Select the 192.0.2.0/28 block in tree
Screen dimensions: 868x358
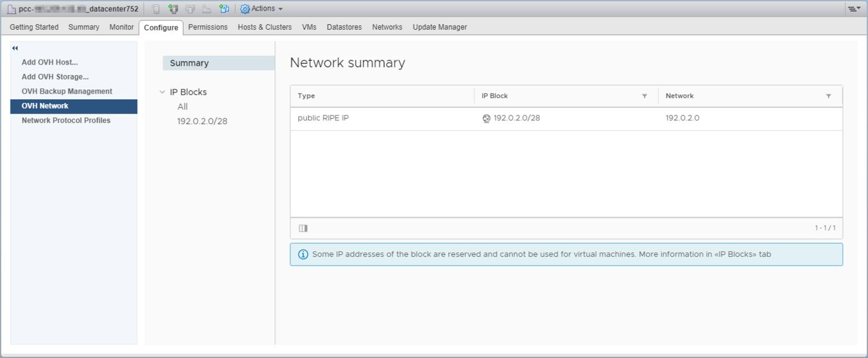pyautogui.click(x=202, y=121)
